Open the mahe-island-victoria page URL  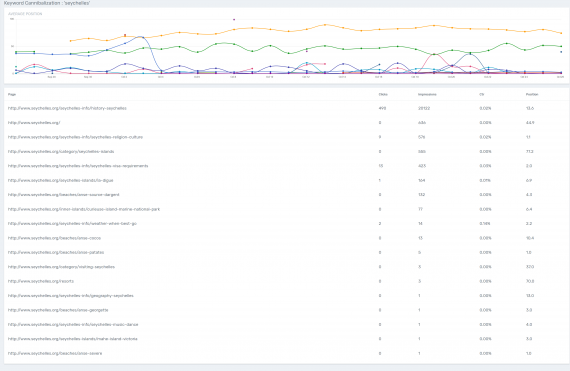[73, 339]
